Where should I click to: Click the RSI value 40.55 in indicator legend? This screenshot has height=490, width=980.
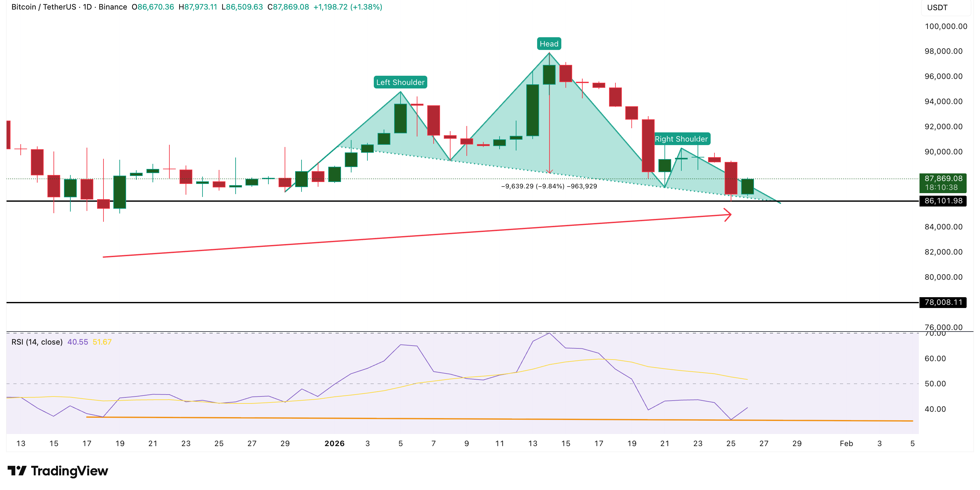point(77,341)
